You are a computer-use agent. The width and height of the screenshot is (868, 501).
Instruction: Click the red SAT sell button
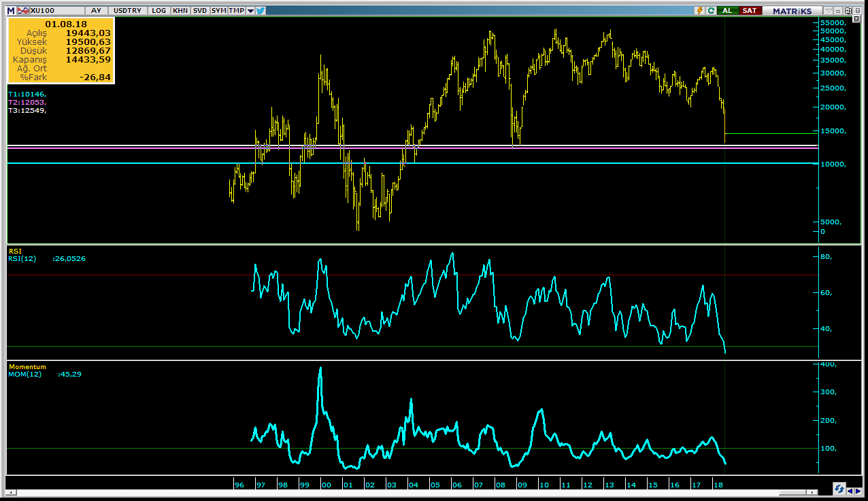click(x=750, y=10)
